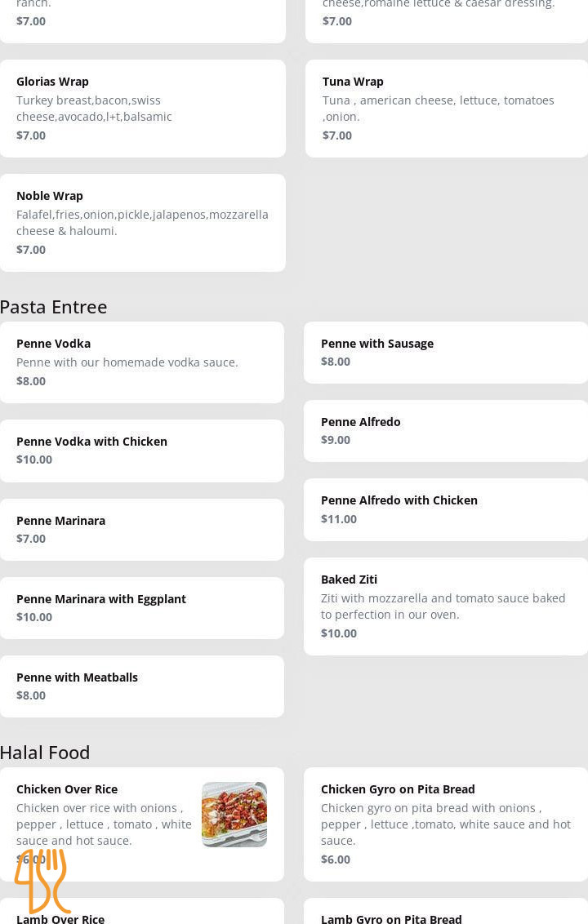Select Penne with Sausage for $8.00
Image resolution: width=588 pixels, height=924 pixels.
pyautogui.click(x=446, y=352)
